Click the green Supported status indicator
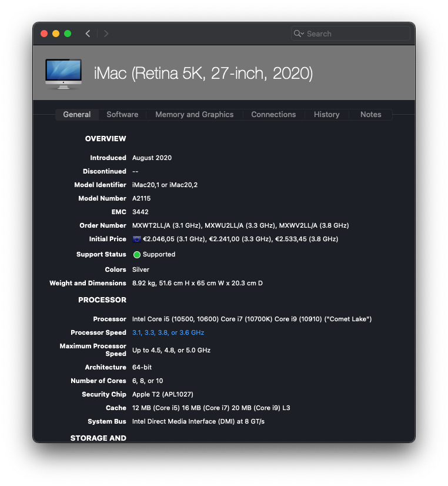Screen dimensions: 448x486 [137, 255]
